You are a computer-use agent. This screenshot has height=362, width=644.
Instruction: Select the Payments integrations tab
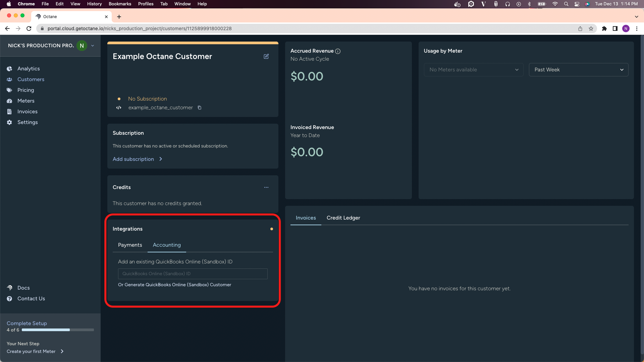pos(130,245)
